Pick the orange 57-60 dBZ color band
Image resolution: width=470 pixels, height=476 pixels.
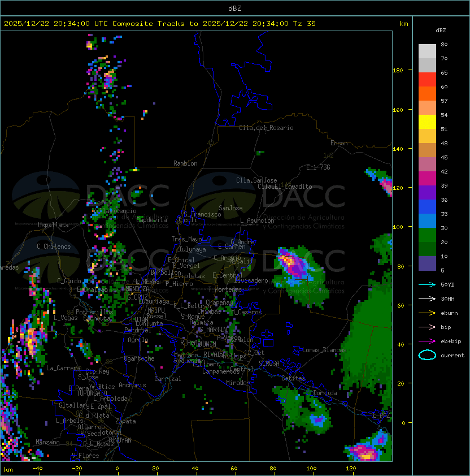[x=427, y=94]
